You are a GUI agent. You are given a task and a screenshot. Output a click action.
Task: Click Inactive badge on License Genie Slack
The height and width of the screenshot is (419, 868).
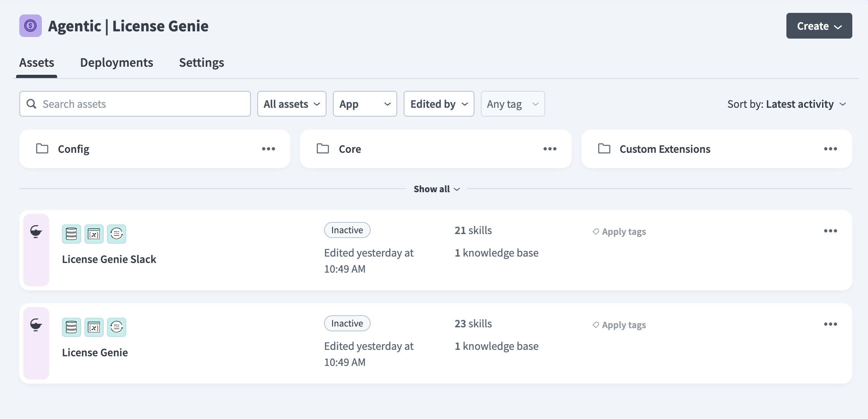(347, 230)
